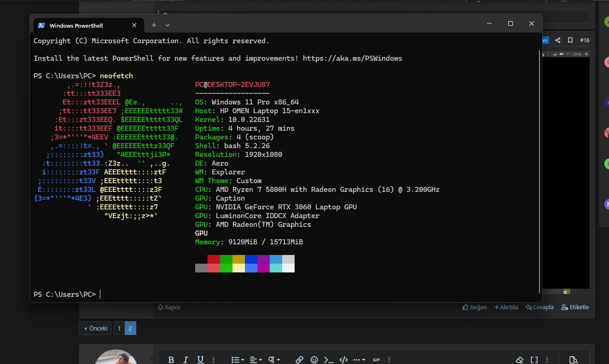Go to forum page 1
This screenshot has width=609, height=364.
pos(119,328)
